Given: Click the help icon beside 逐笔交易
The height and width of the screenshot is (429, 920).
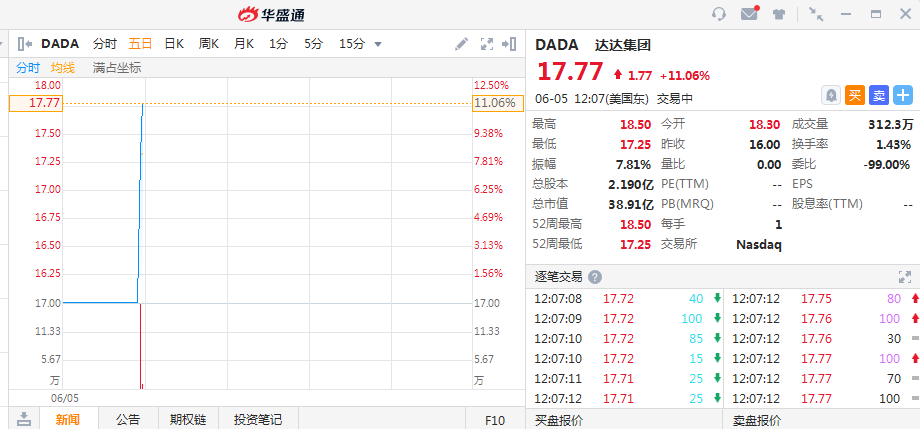Looking at the screenshot, I should point(595,277).
